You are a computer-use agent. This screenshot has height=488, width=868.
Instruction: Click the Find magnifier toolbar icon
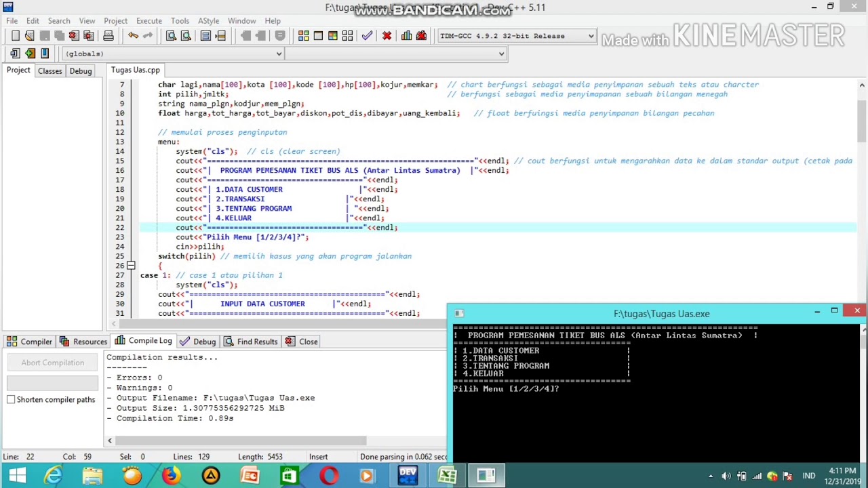pyautogui.click(x=171, y=36)
